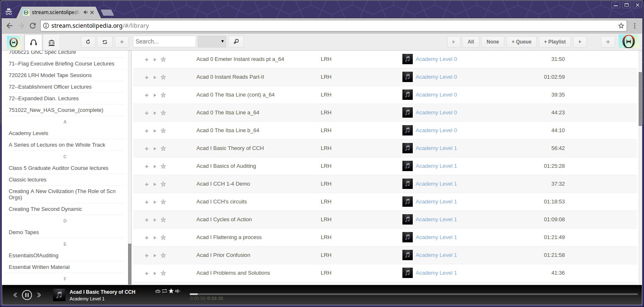The width and height of the screenshot is (644, 307).
Task: Click the + Playlist button
Action: (x=554, y=41)
